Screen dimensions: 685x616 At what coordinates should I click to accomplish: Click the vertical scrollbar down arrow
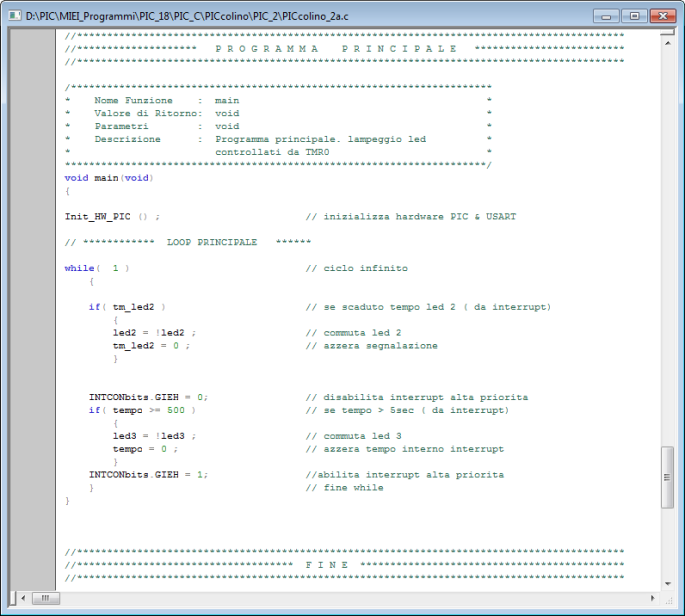click(x=668, y=583)
